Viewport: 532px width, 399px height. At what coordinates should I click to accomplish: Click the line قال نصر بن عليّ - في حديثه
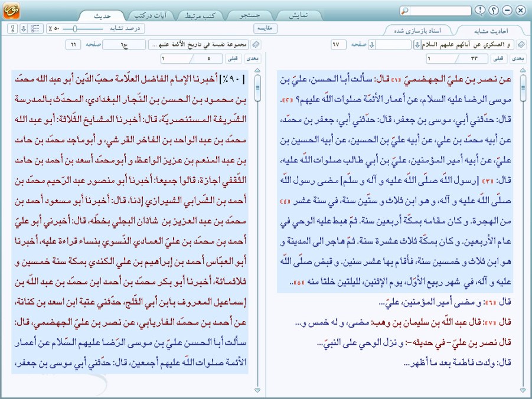(414, 343)
